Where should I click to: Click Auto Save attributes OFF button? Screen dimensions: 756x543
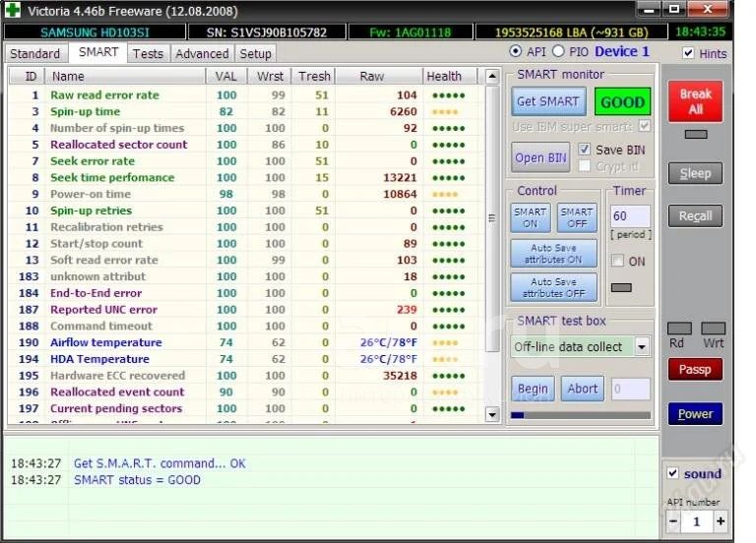tap(553, 287)
